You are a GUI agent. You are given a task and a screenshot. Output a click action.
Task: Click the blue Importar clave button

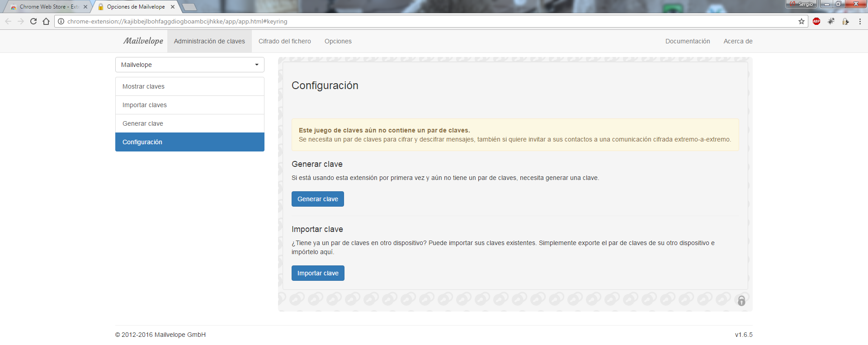318,273
